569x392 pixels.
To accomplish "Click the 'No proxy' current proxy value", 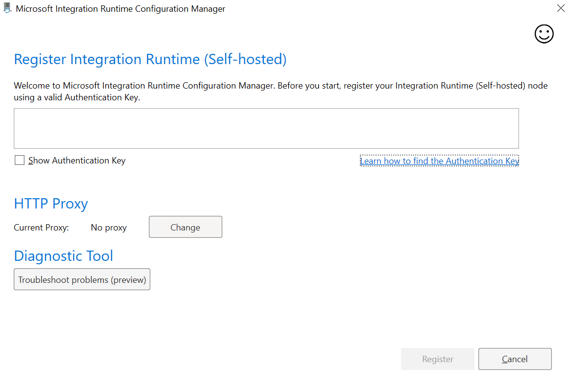I will pyautogui.click(x=109, y=228).
